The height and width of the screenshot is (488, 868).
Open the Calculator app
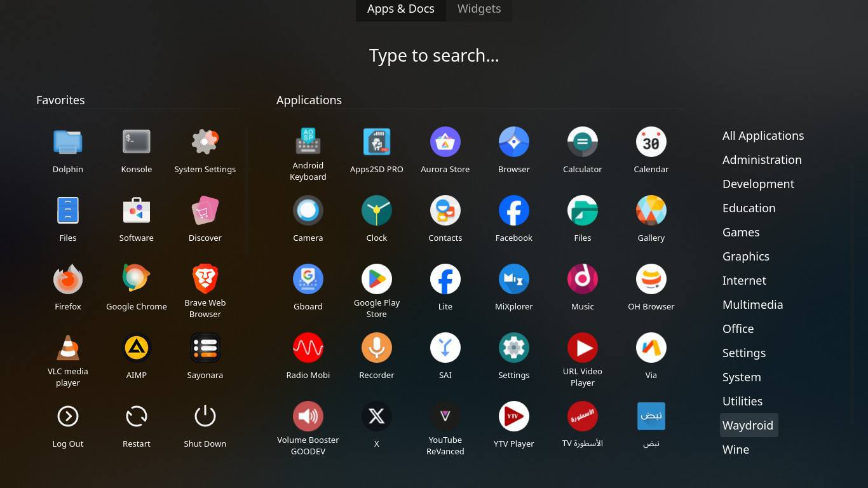(583, 142)
